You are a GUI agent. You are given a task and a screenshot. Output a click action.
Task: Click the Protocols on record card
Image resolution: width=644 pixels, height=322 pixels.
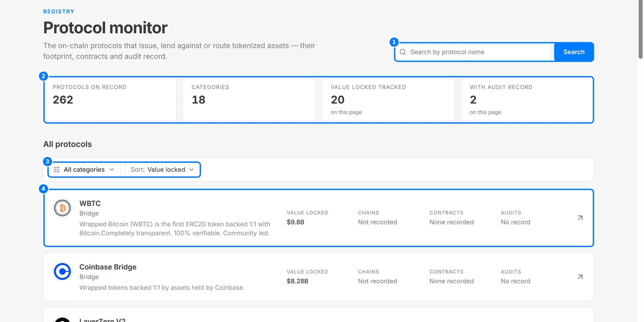(110, 100)
